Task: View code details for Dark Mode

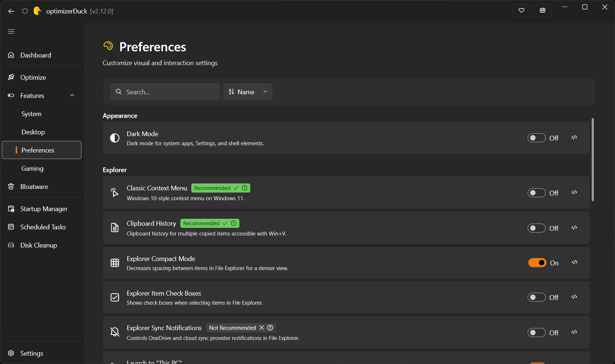Action: [x=575, y=138]
